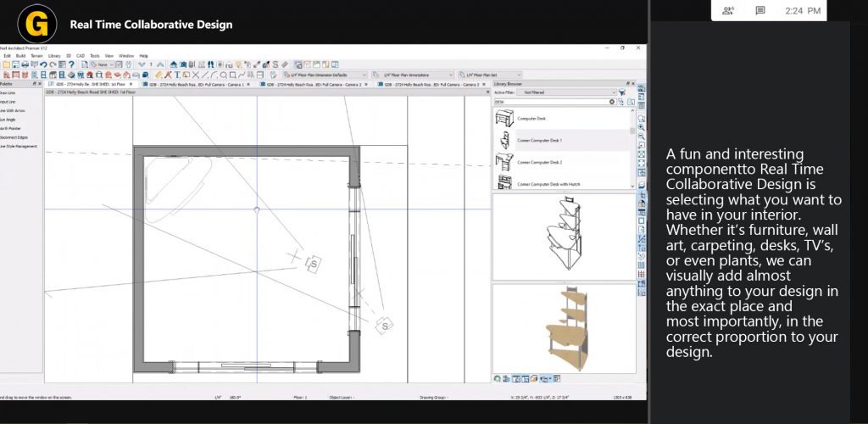
Task: Open the 'None' layer dropdown in toolbar
Action: coord(102,64)
